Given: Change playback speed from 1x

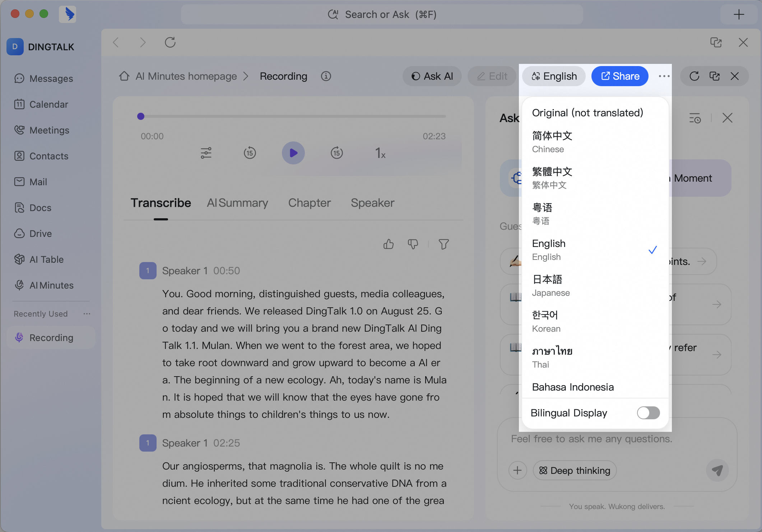Looking at the screenshot, I should point(380,153).
